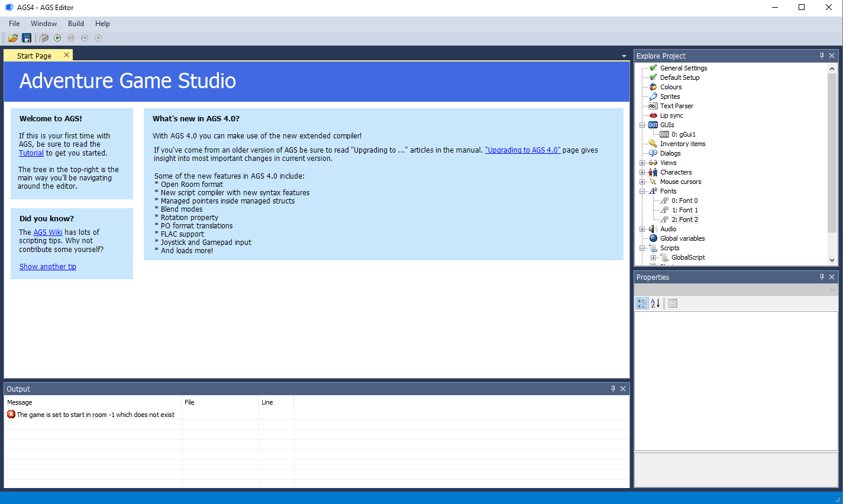Select the Lip sync lips icon

point(653,115)
